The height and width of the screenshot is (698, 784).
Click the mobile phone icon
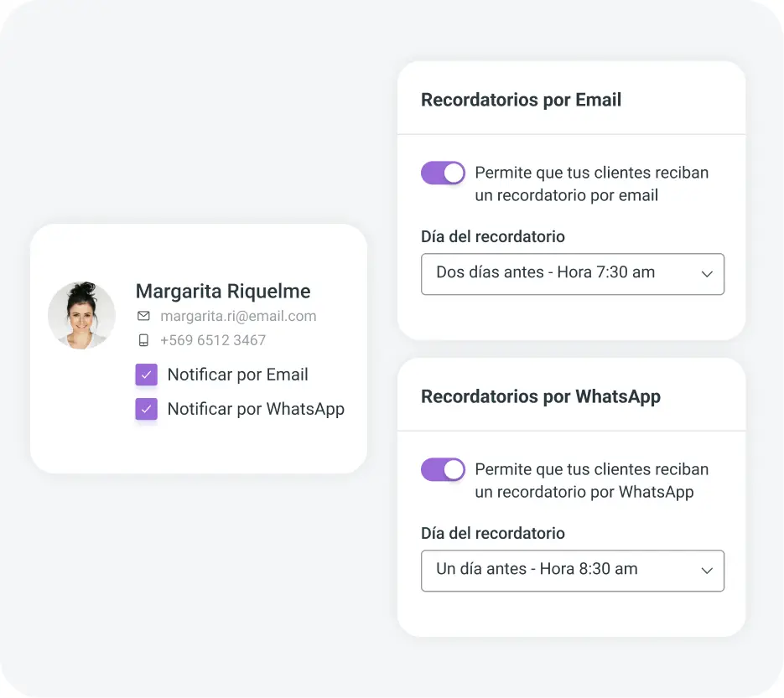(143, 340)
